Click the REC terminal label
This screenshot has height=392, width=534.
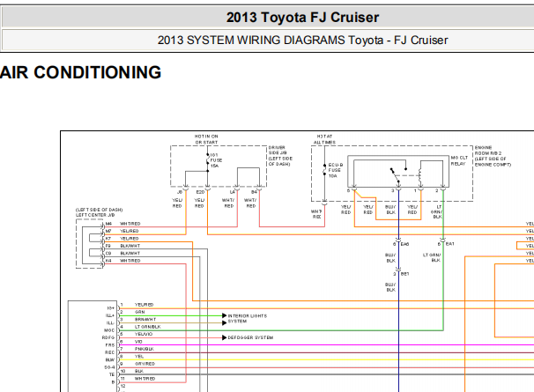click(109, 352)
